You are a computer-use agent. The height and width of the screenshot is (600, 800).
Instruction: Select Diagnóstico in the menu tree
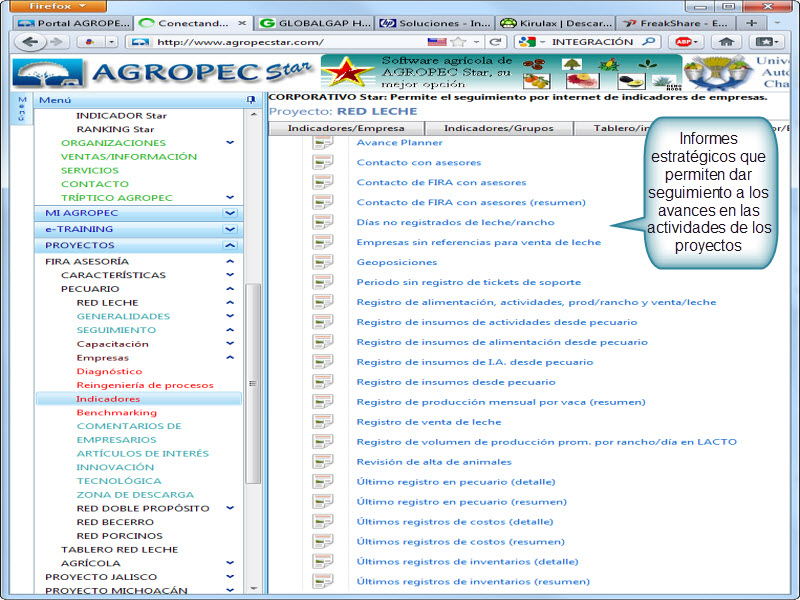[x=109, y=371]
